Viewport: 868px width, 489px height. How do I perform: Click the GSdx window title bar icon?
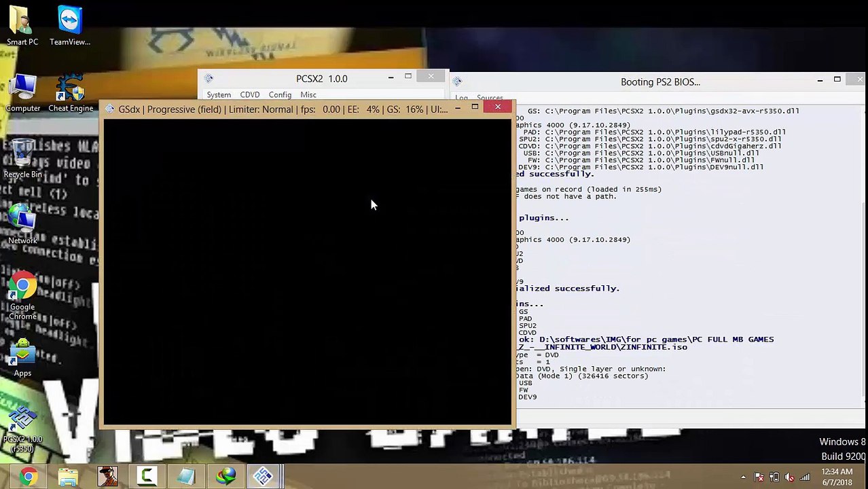click(x=109, y=109)
